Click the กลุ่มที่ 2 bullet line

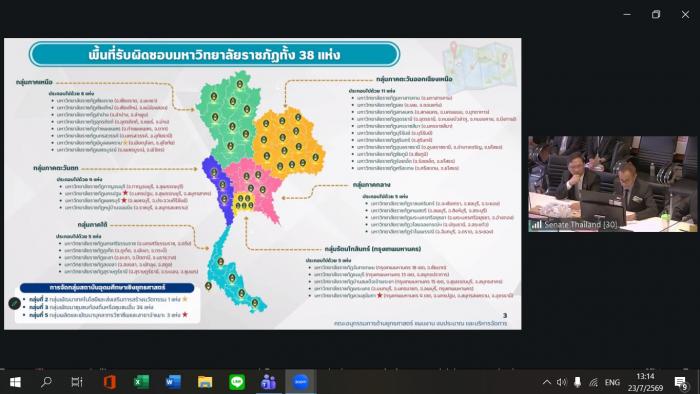tap(108, 299)
